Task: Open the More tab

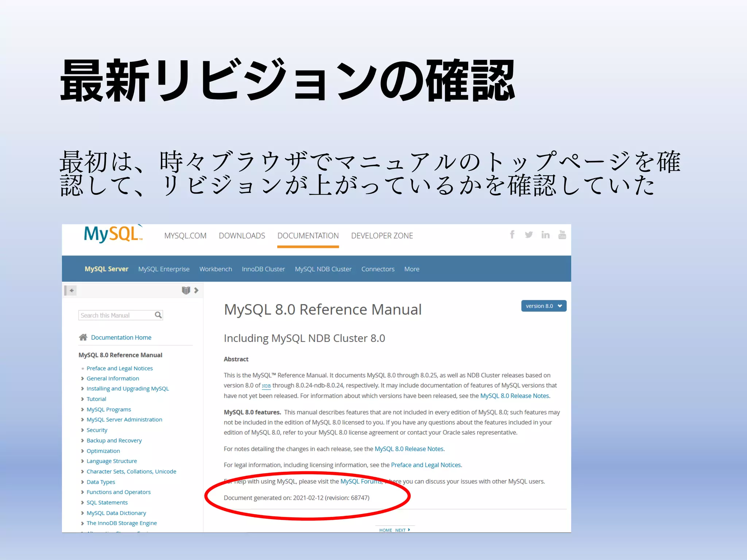Action: tap(412, 269)
